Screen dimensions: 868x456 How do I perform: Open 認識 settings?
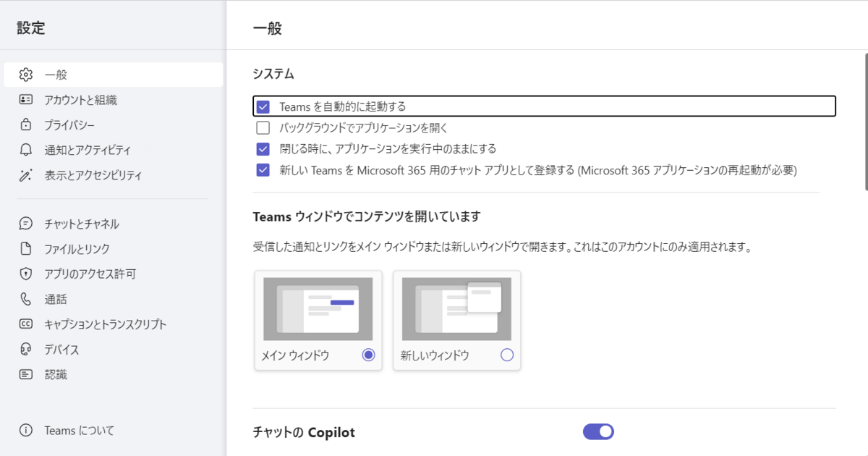114,374
